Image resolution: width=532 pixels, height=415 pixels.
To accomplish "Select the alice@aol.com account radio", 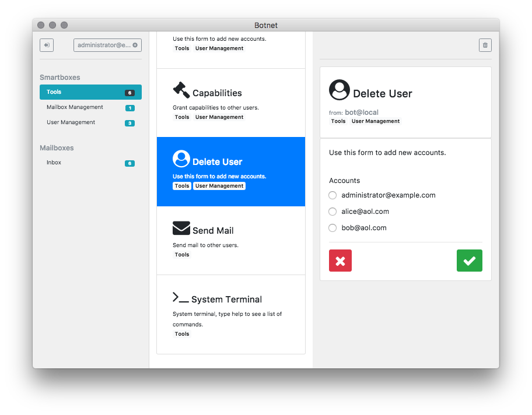I will [332, 212].
